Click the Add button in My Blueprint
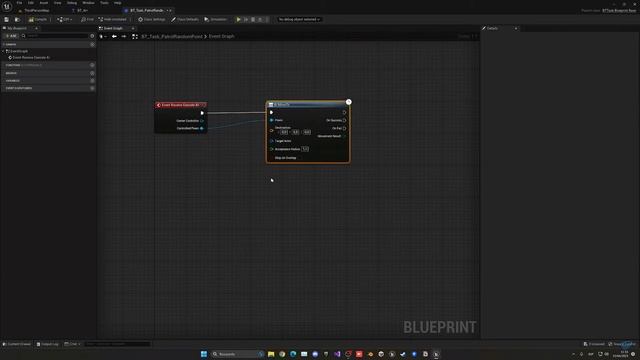Image resolution: width=640 pixels, height=360 pixels. click(x=11, y=36)
